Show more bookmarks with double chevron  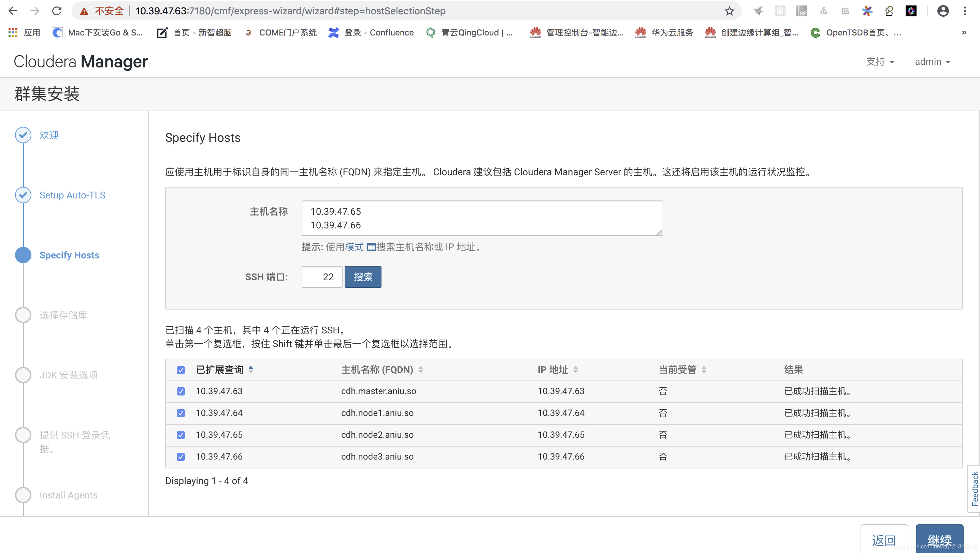click(x=964, y=33)
